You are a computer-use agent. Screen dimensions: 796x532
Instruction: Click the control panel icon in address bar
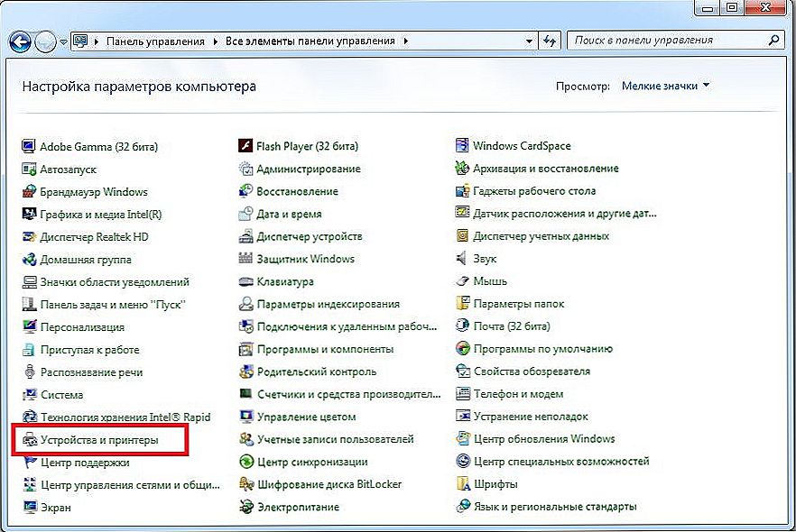(80, 41)
